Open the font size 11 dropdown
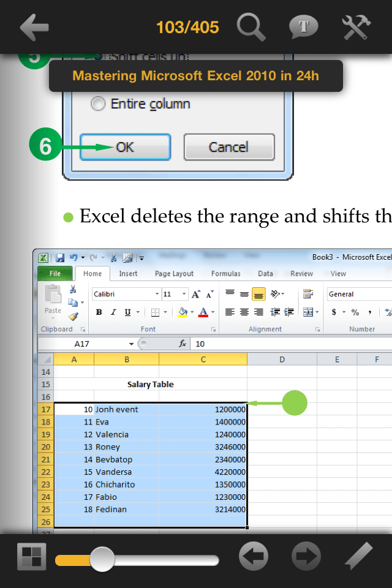The image size is (392, 588). click(184, 294)
